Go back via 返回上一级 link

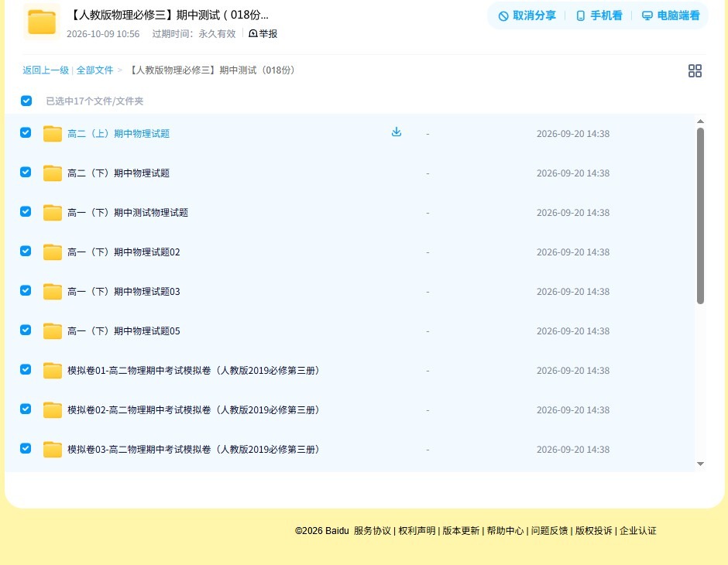[46, 70]
